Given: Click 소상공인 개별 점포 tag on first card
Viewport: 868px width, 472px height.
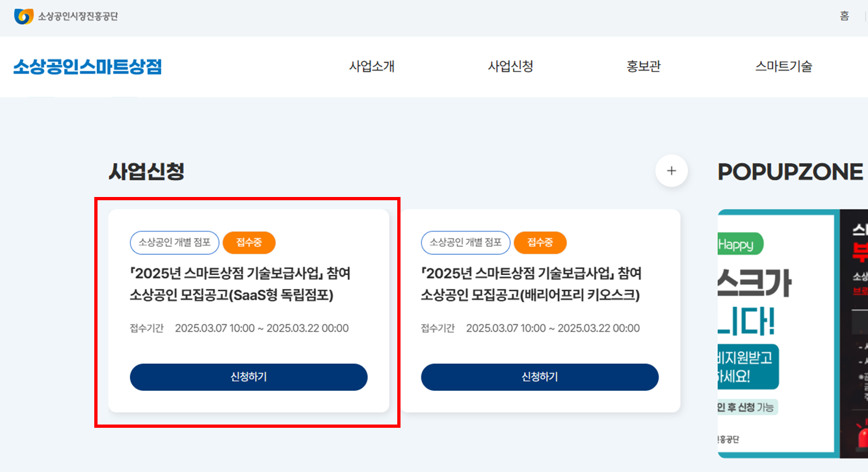Looking at the screenshot, I should coord(175,243).
